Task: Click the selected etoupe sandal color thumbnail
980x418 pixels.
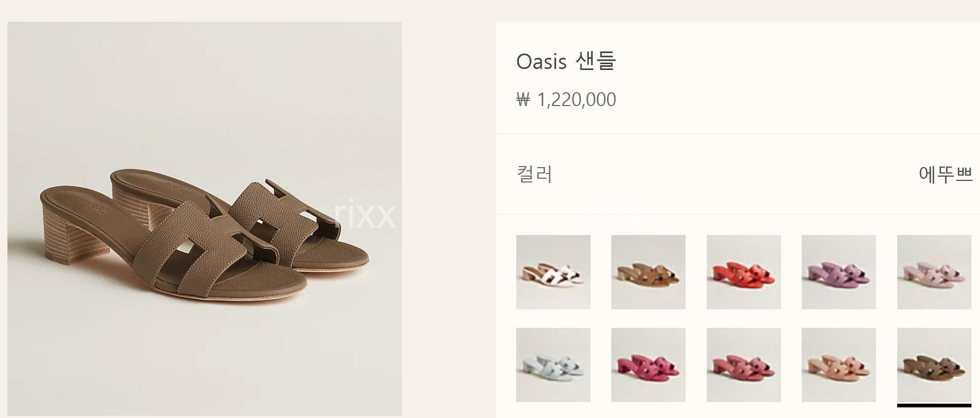Action: (x=934, y=365)
